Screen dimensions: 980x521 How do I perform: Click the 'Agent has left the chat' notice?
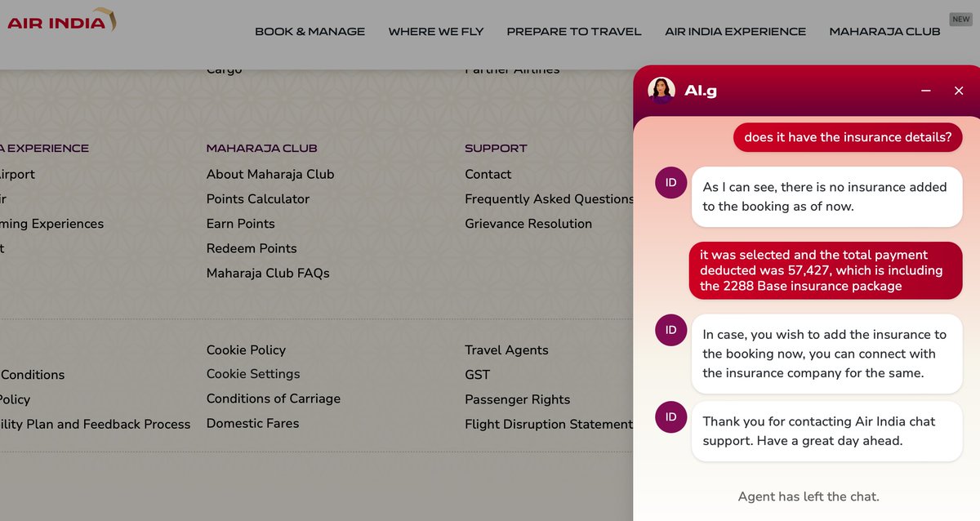[x=808, y=497]
